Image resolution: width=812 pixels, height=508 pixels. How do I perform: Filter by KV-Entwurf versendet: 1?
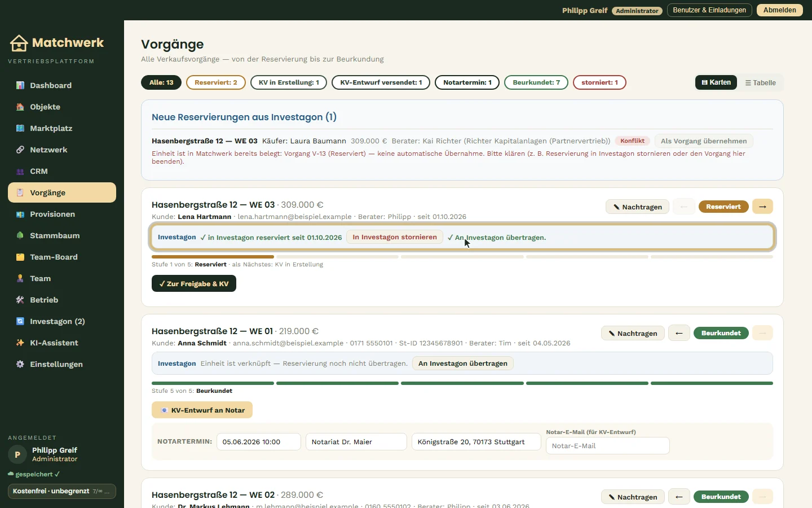[381, 82]
